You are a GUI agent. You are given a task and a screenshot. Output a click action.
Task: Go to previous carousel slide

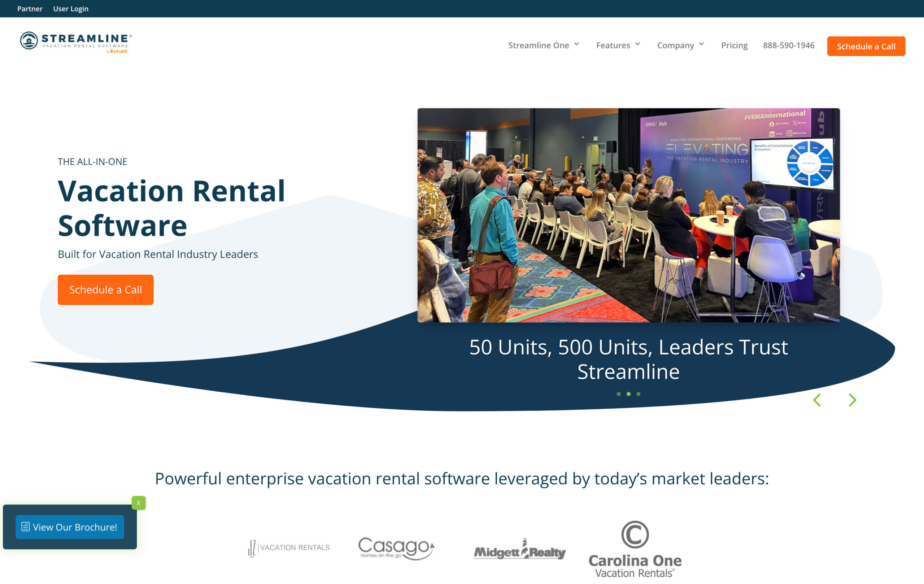click(817, 400)
